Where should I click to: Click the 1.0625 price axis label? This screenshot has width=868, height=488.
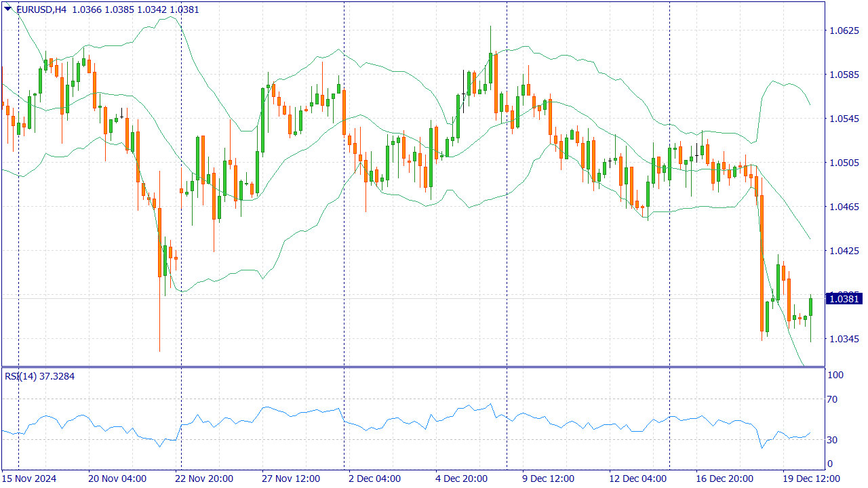tap(844, 30)
